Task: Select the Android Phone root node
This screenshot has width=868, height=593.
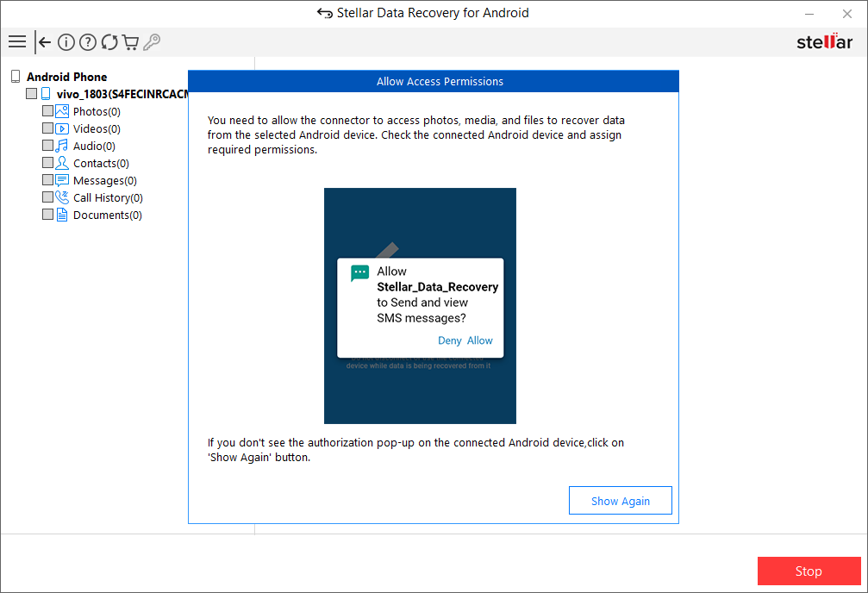Action: 66,77
